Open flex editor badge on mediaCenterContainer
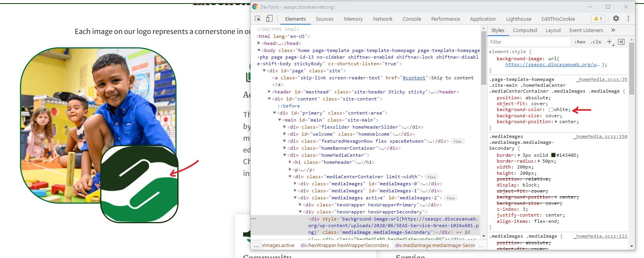 click(431, 177)
